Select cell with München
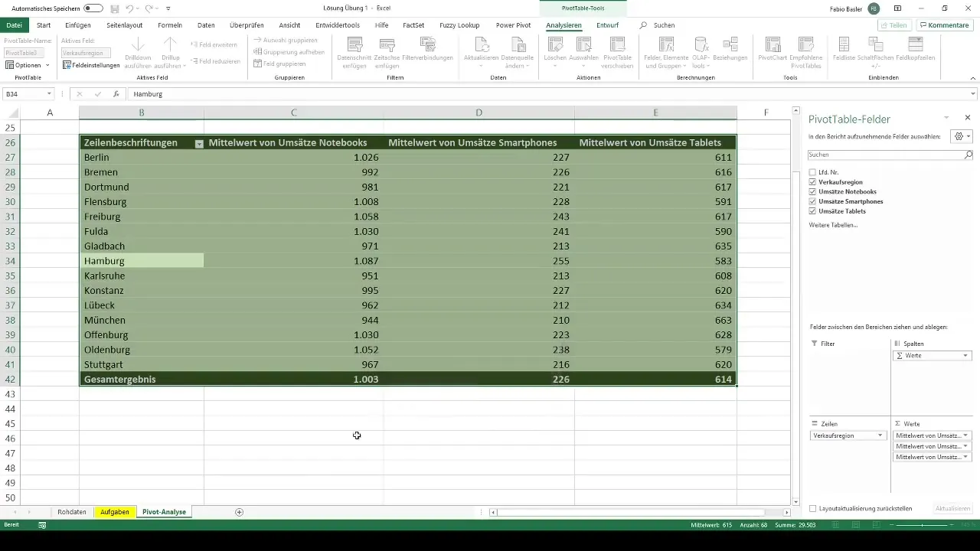Screen dimensions: 980x551 [x=142, y=320]
